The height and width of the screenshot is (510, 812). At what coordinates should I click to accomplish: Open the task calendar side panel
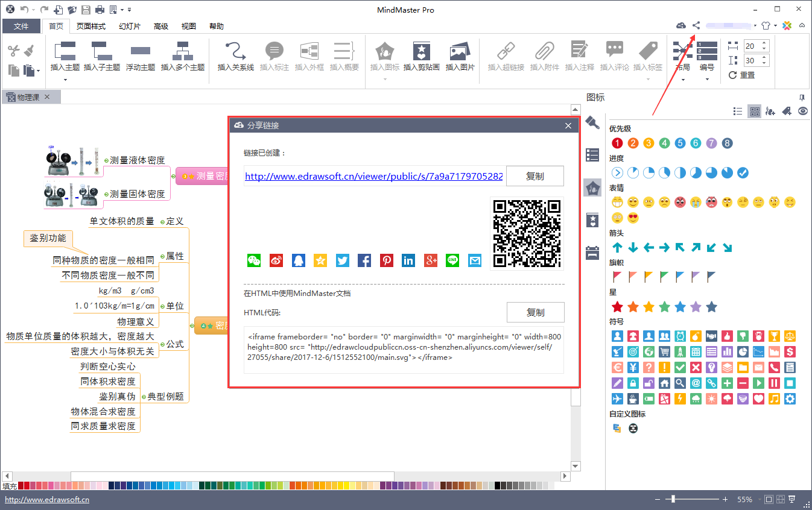click(592, 253)
